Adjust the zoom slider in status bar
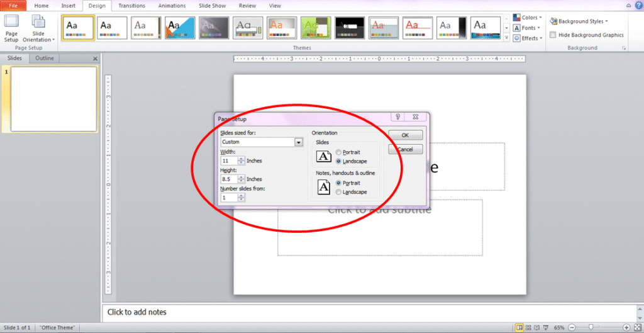The image size is (644, 333). (591, 327)
